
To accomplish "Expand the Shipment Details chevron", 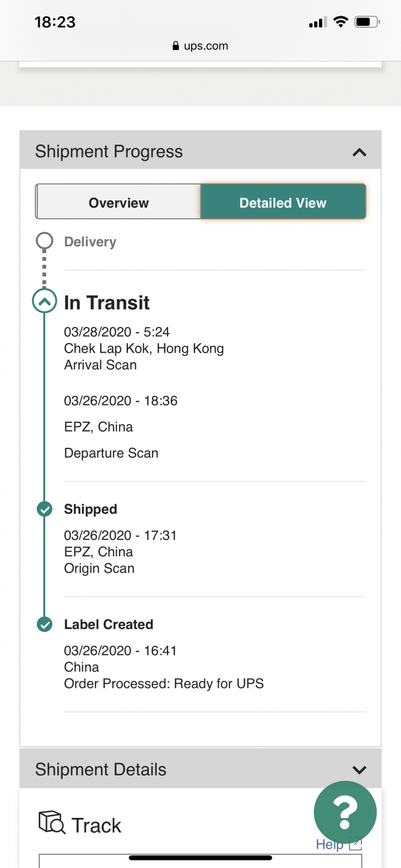I will (359, 770).
